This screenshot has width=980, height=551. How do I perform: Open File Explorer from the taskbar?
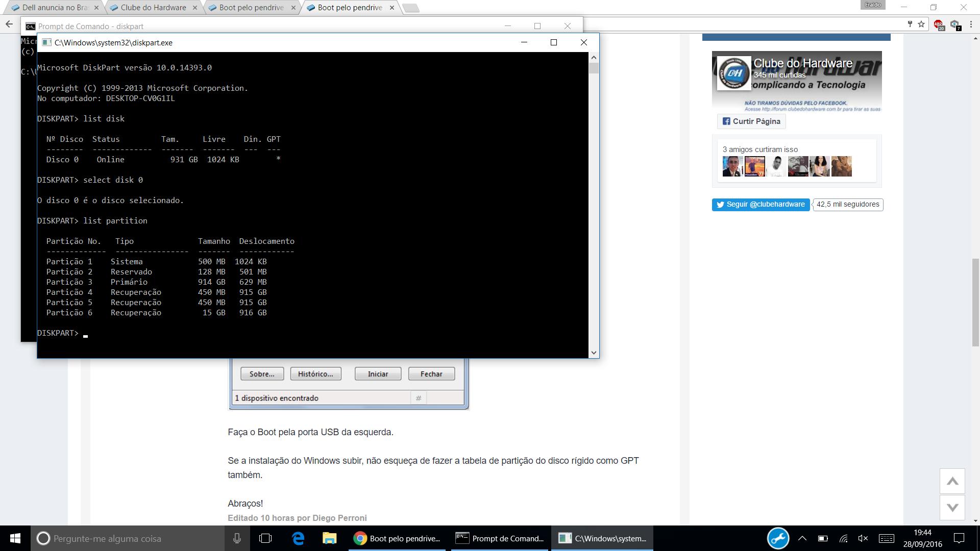pos(329,538)
